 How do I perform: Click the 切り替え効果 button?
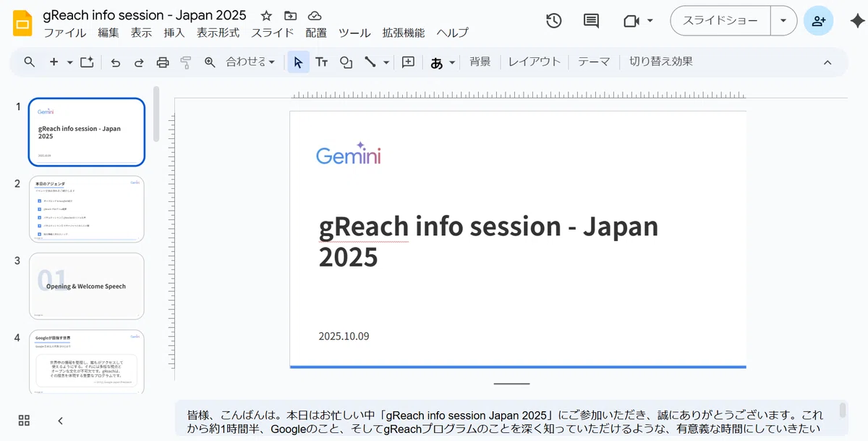click(x=661, y=62)
